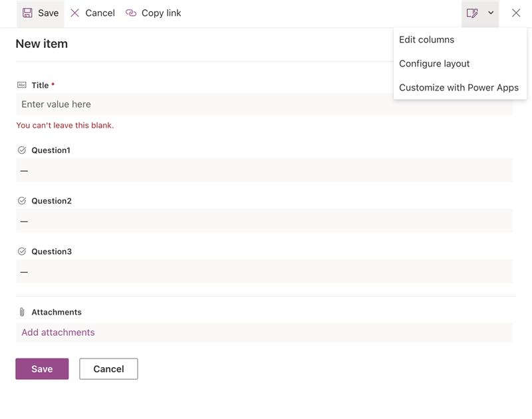Viewport: 532px width, 419px height.
Task: Click the X Cancel icon in toolbar
Action: 74,13
